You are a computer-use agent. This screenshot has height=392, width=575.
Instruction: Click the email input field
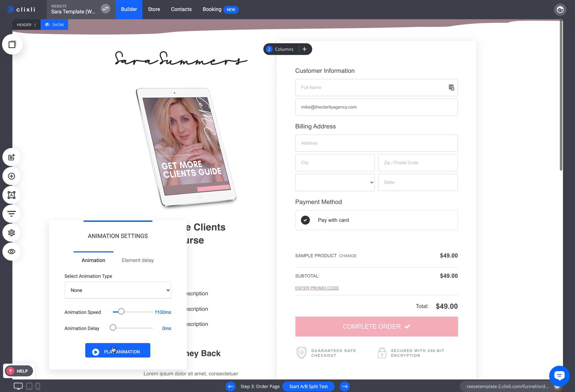coord(376,107)
